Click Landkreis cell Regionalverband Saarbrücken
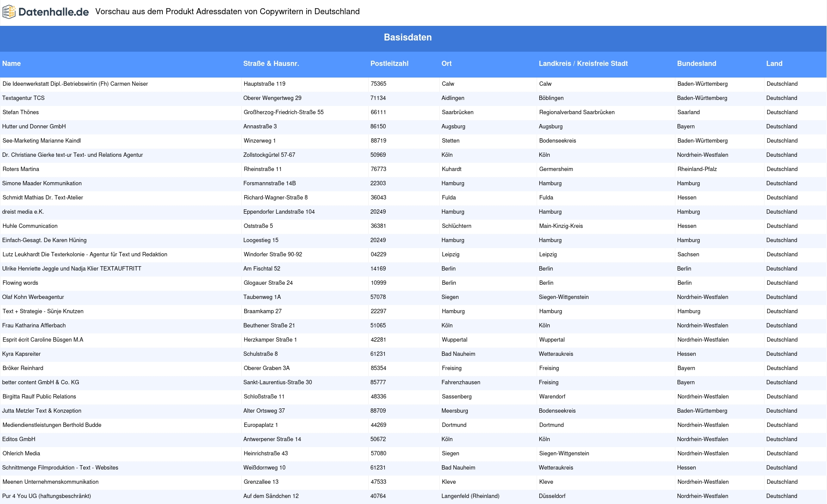 pos(577,112)
